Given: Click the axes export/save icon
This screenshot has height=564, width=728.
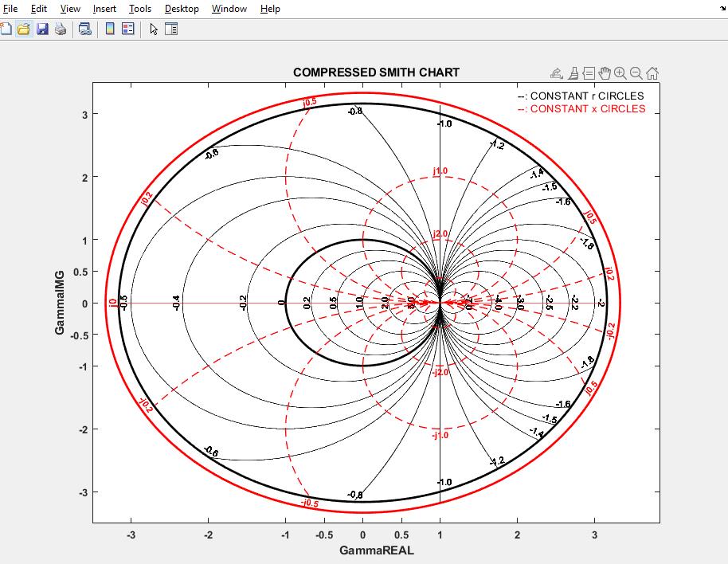Looking at the screenshot, I should (x=556, y=73).
